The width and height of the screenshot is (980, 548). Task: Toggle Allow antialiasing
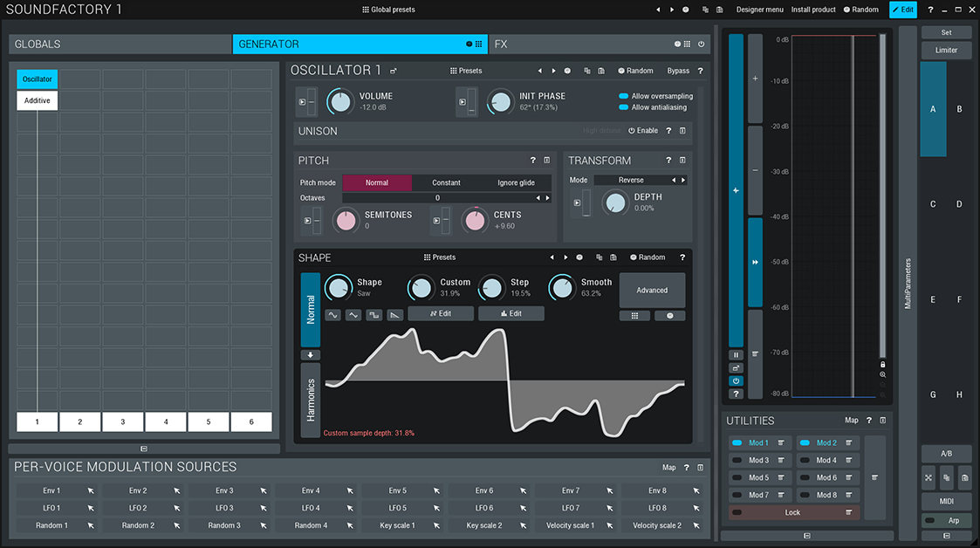click(623, 107)
